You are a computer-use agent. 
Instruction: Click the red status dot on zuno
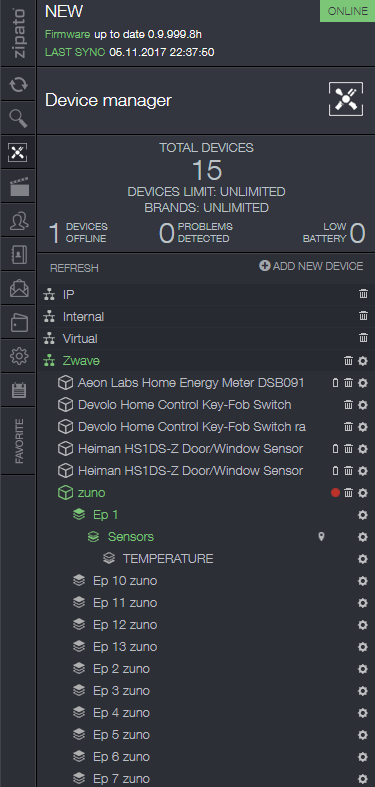335,493
